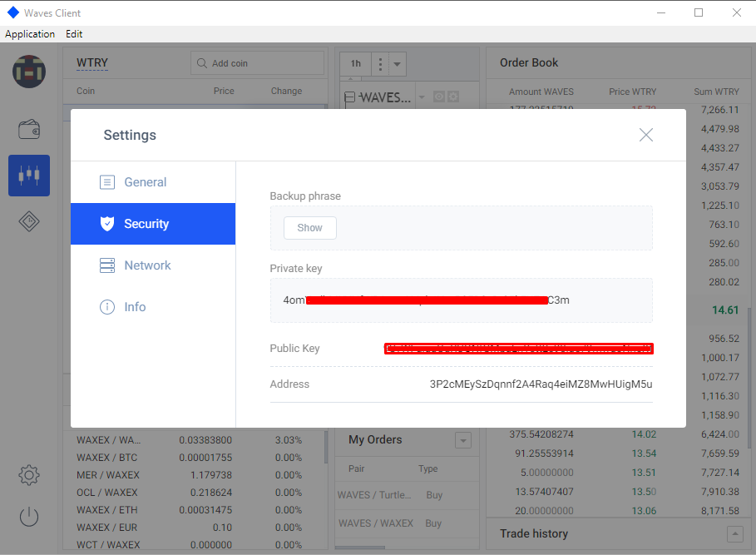
Task: Click the 91.25553914 order book amount
Action: [x=545, y=453]
